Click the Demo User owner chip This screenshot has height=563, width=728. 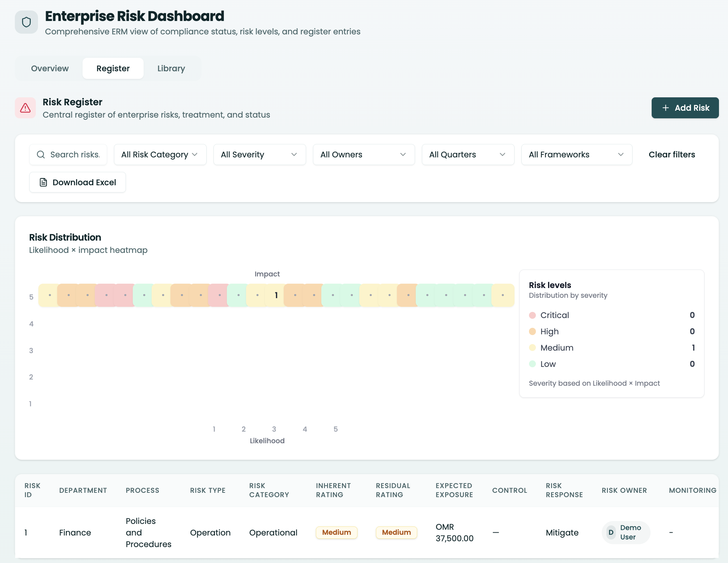[626, 532]
